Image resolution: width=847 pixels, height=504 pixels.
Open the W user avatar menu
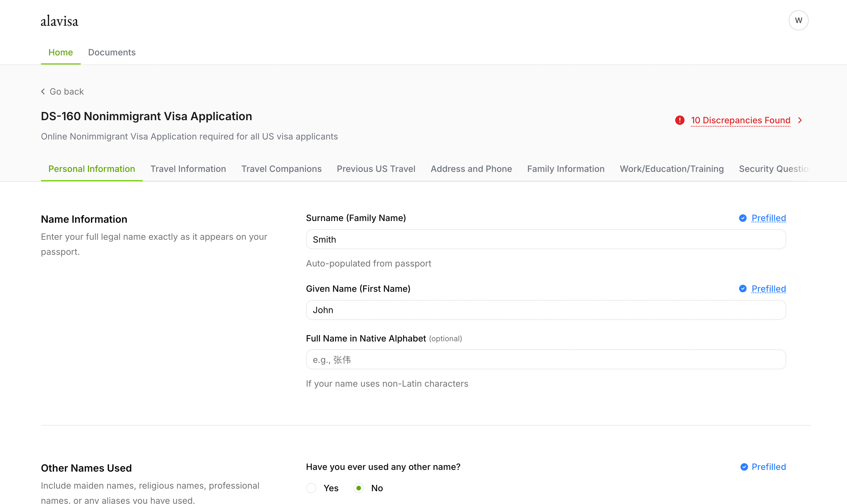[799, 20]
